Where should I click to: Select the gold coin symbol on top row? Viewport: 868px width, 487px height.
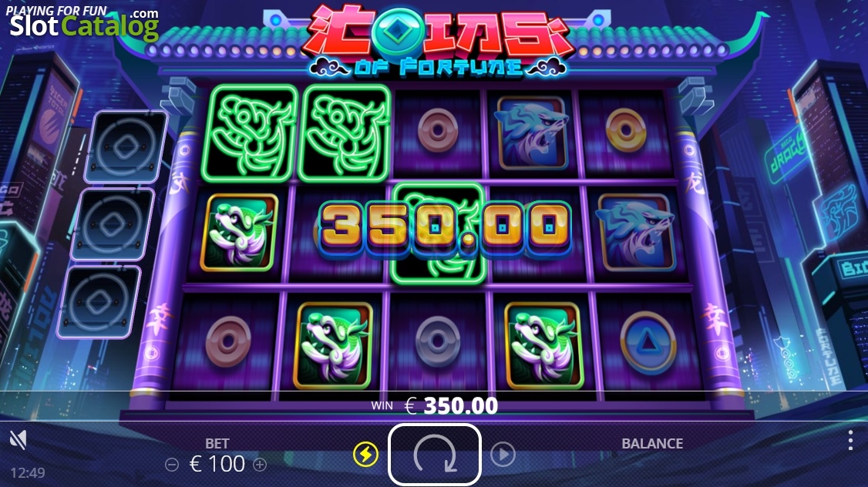[625, 130]
